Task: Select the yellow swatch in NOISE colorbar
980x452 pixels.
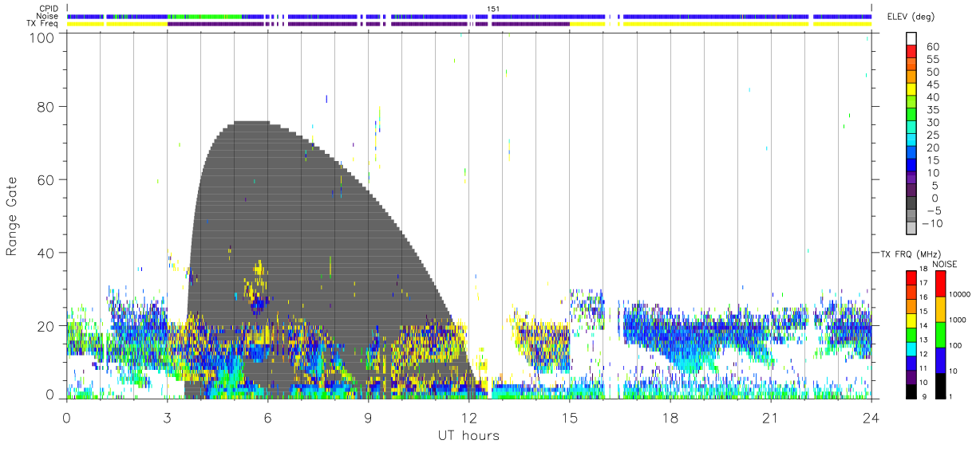Action: (940, 309)
